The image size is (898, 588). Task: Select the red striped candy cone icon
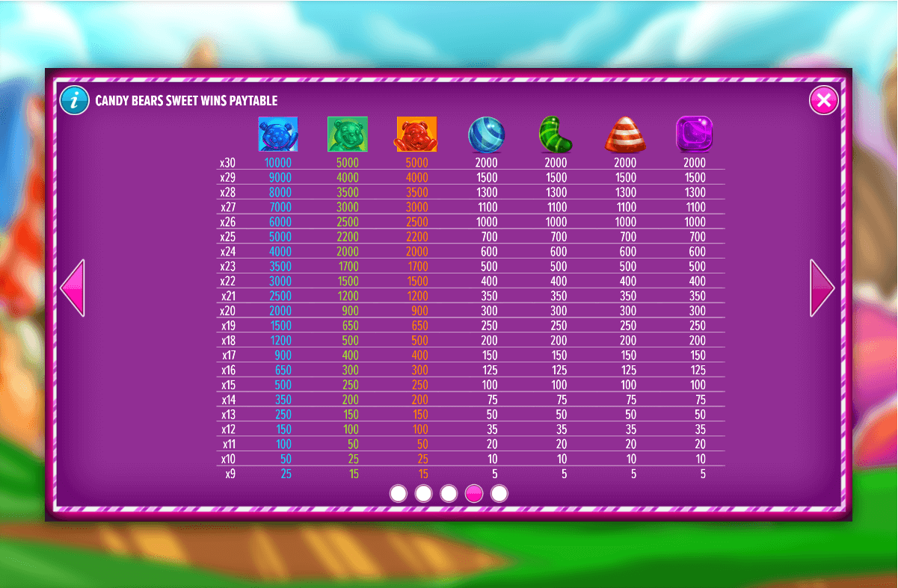click(x=625, y=133)
